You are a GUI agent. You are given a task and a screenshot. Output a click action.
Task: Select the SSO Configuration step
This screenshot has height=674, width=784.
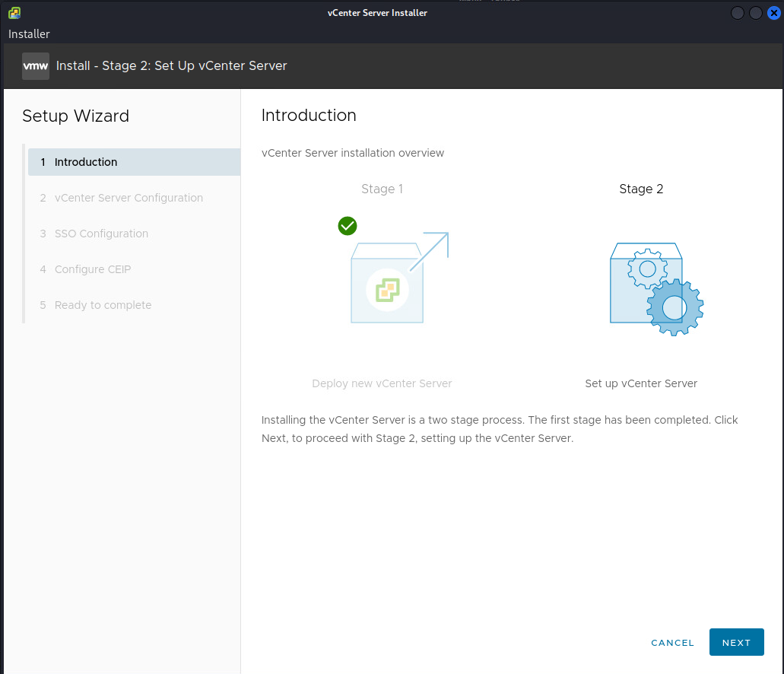[x=101, y=234]
